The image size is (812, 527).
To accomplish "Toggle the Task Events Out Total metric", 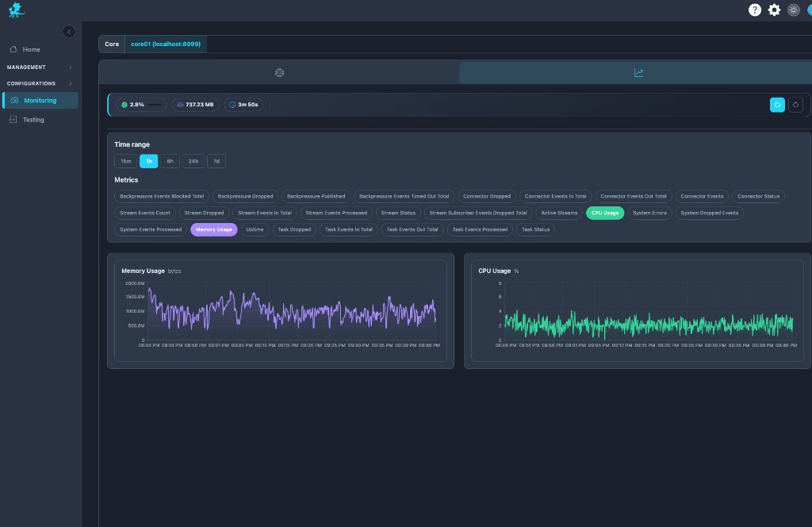I will 412,229.
